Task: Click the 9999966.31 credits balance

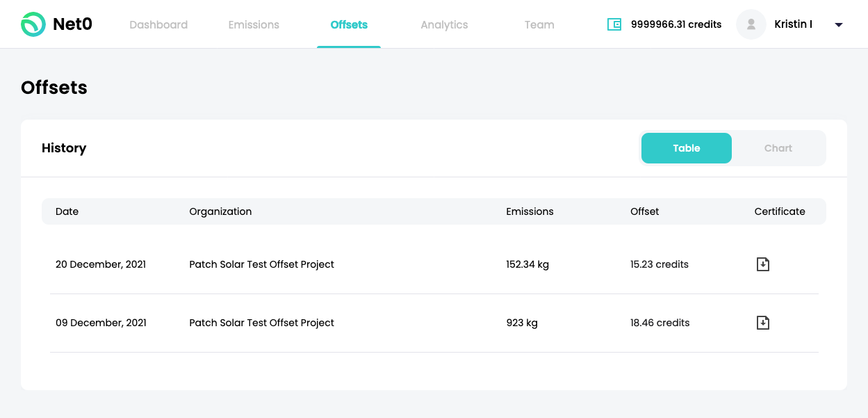Action: point(676,24)
